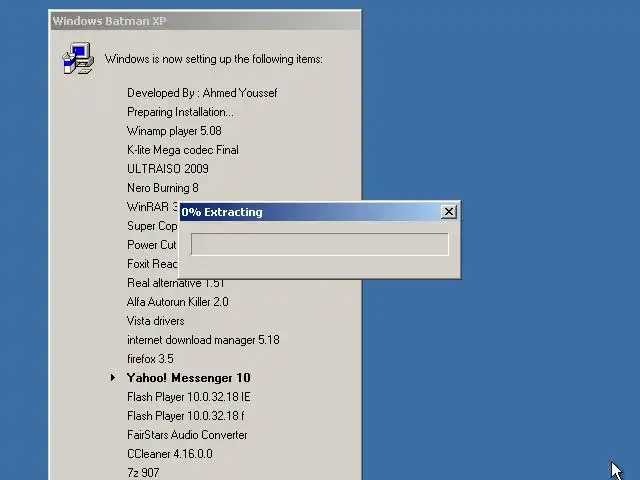
Task: Select "Flash Player 10.0.32.18 f" entry
Action: tap(186, 416)
